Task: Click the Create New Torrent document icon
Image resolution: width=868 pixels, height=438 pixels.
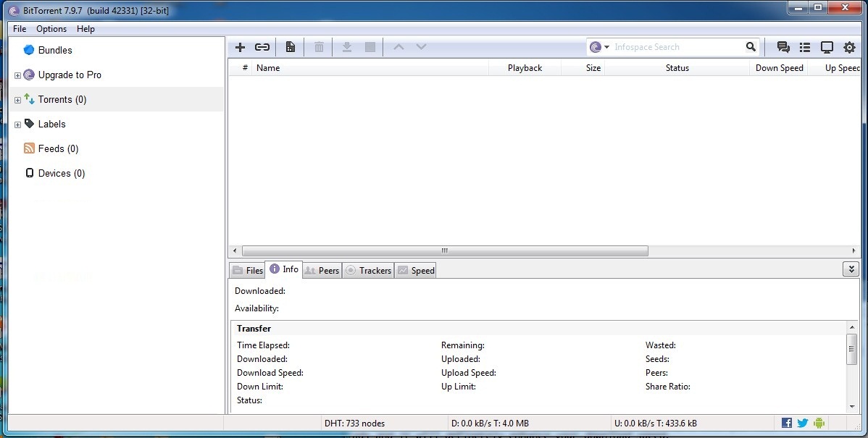Action: (290, 47)
